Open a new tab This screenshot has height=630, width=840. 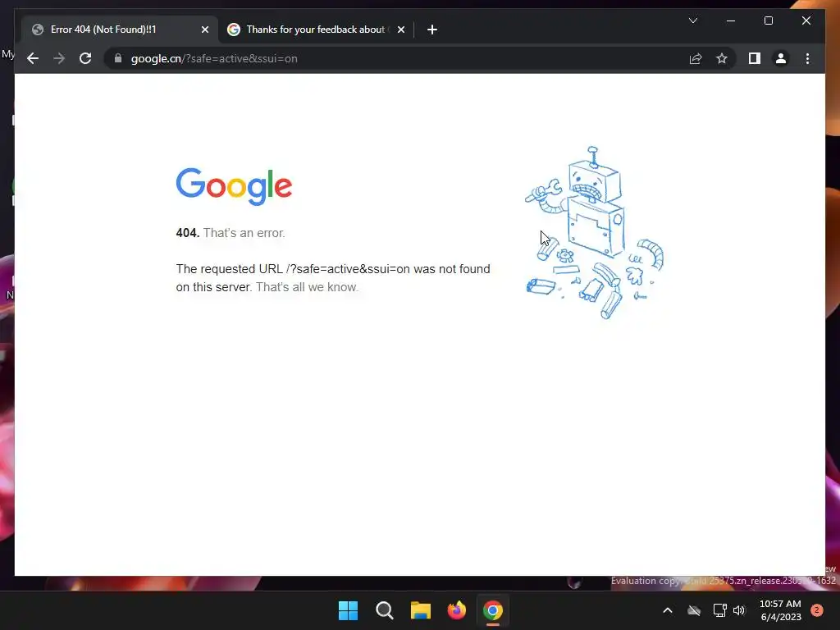(431, 30)
